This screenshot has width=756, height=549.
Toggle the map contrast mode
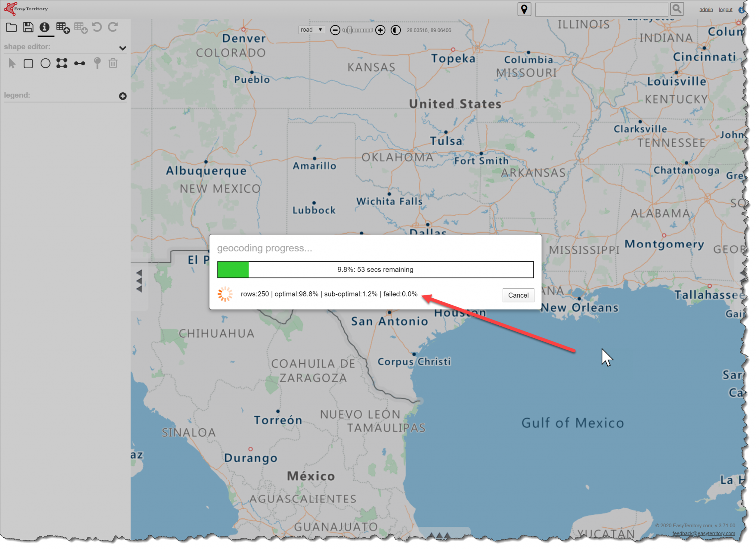[395, 30]
